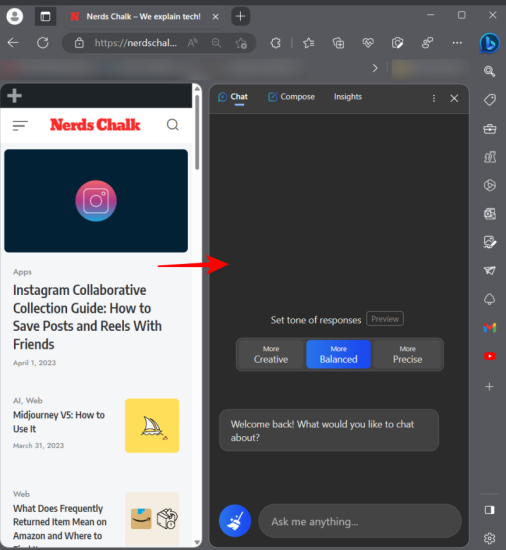Open zoom magnifier in address bar
The width and height of the screenshot is (506, 550).
[x=216, y=43]
